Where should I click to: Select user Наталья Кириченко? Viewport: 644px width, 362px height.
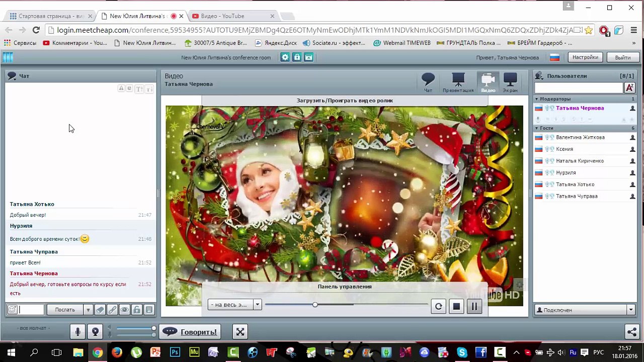585,161
